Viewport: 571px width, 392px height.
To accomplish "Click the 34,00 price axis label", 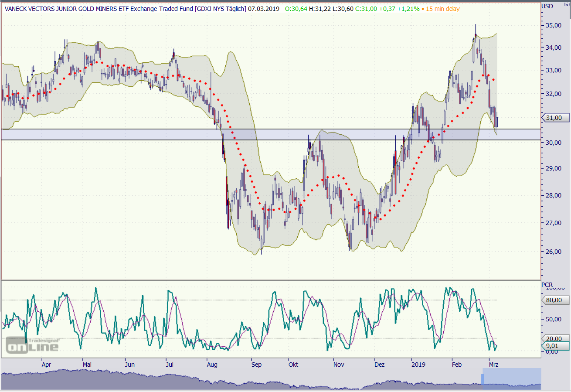I will coord(553,48).
